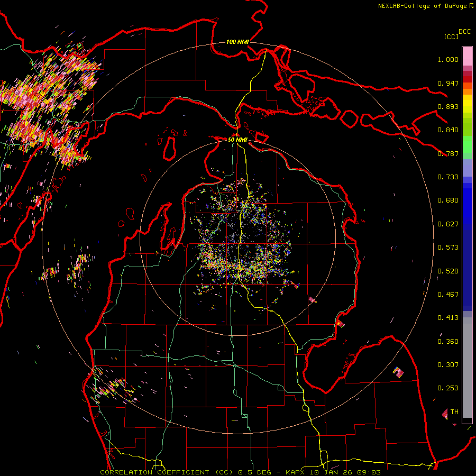Click the 0.947 scale value
476x476 pixels.
[x=448, y=83]
